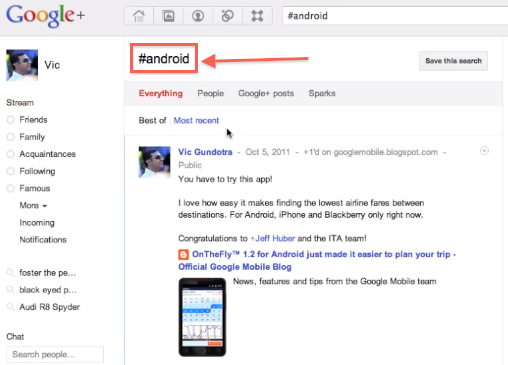Select the Acquaintances stream circle
The image size is (508, 365).
coord(11,154)
